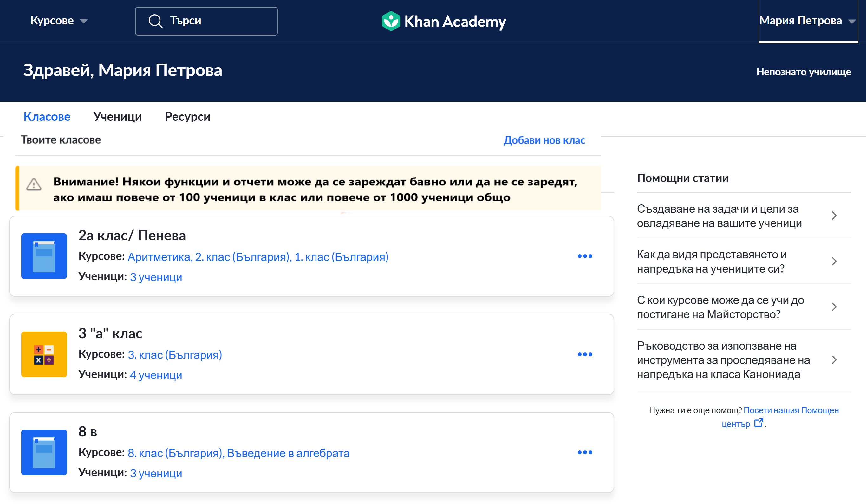Click the yellow calculator icon for 3 "а" клас
The height and width of the screenshot is (504, 866).
tap(44, 354)
